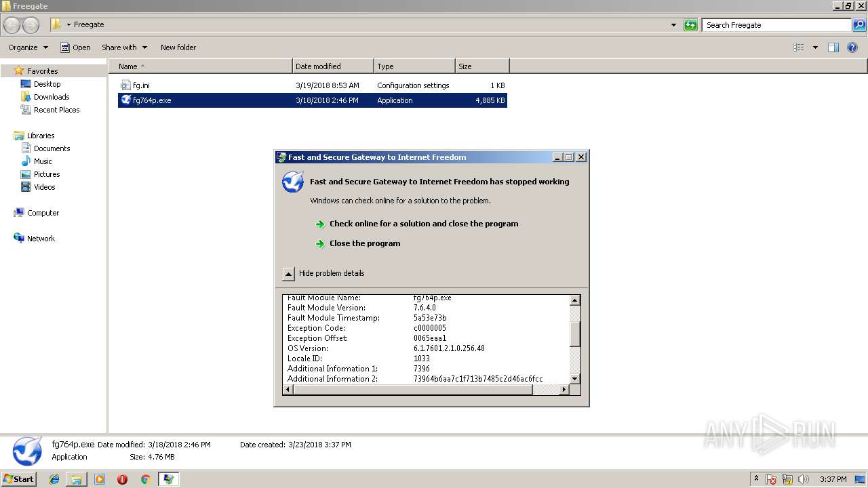868x488 pixels.
Task: Click Close the program in crash dialog
Action: tap(365, 243)
